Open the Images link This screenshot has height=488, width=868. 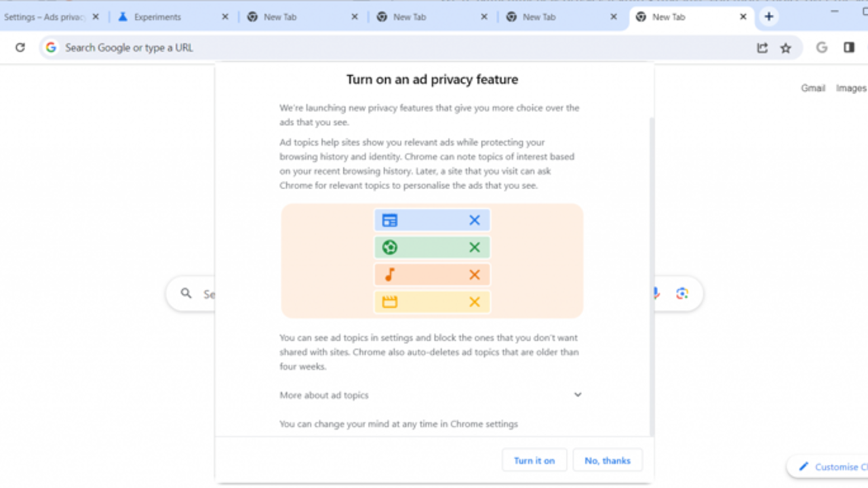pyautogui.click(x=851, y=88)
